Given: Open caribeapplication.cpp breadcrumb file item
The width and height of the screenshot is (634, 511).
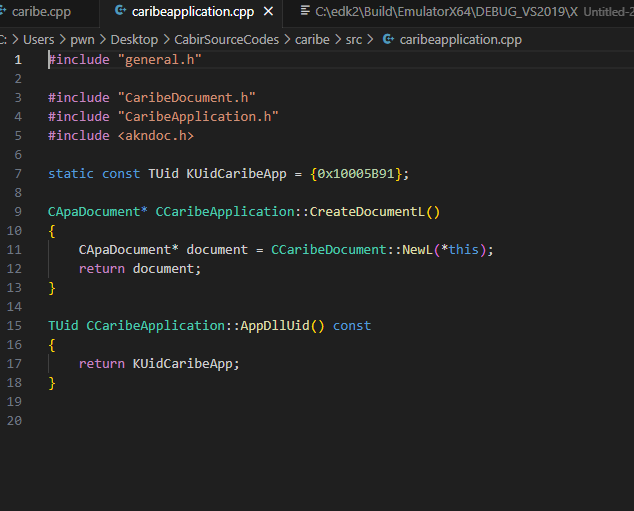Looking at the screenshot, I should (461, 40).
